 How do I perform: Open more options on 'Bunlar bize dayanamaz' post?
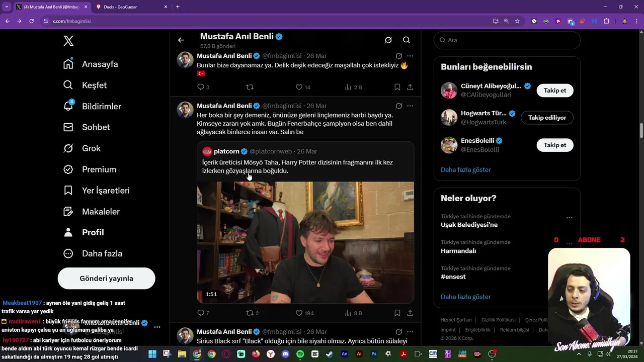click(x=410, y=56)
